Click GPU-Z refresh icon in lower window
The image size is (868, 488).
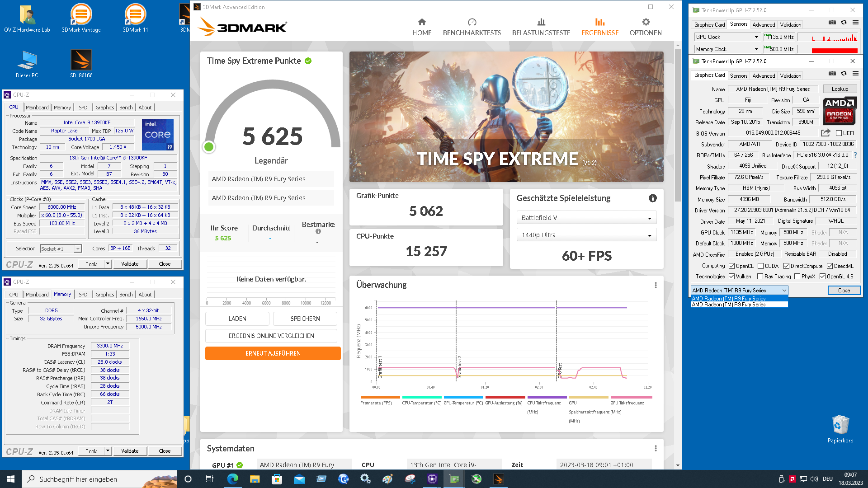(x=844, y=73)
